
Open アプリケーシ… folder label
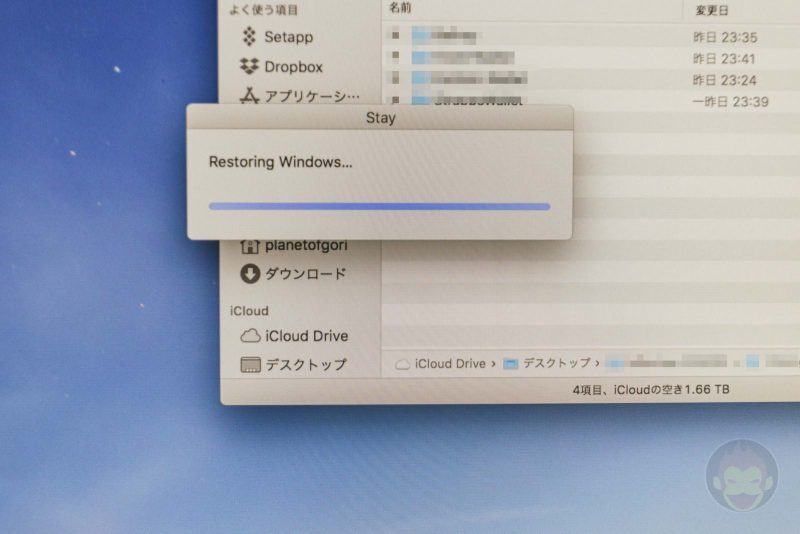click(312, 96)
